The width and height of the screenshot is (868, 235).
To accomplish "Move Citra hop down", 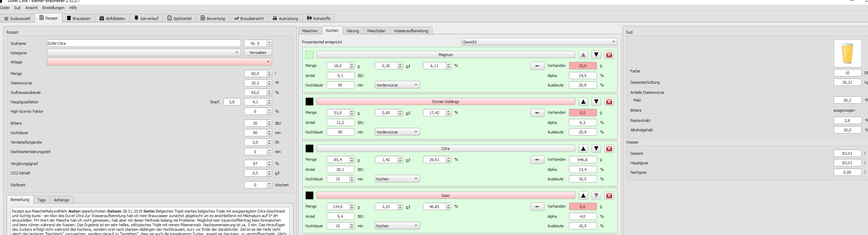I will pos(596,148).
